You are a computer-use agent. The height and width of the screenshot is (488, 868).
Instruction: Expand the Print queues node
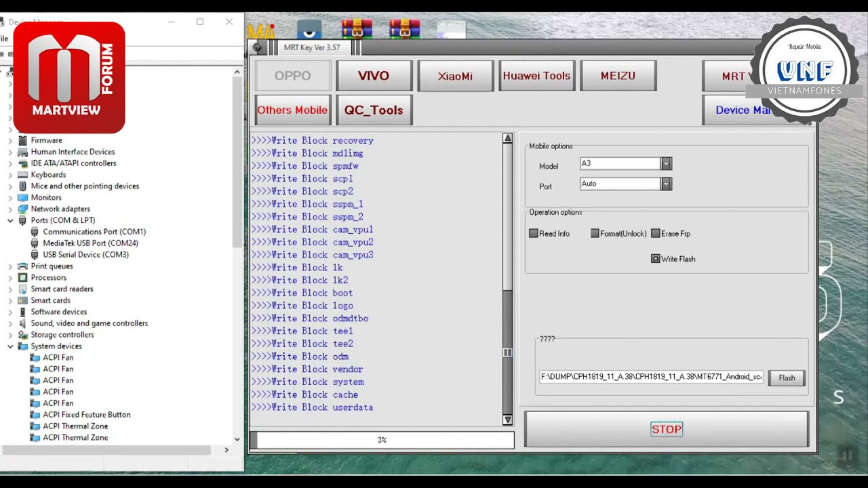(10, 266)
